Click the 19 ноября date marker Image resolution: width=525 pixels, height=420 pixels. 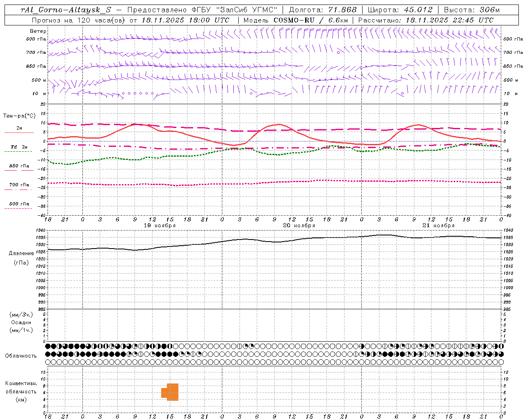pos(160,226)
